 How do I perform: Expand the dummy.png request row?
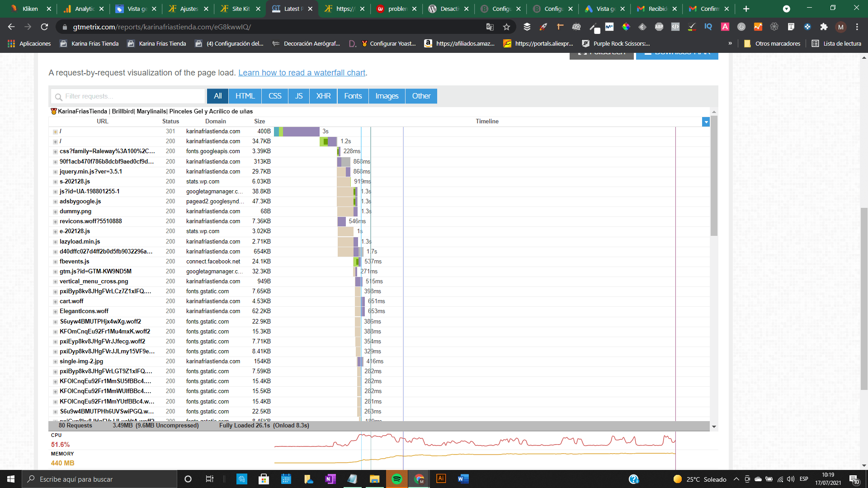(55, 211)
